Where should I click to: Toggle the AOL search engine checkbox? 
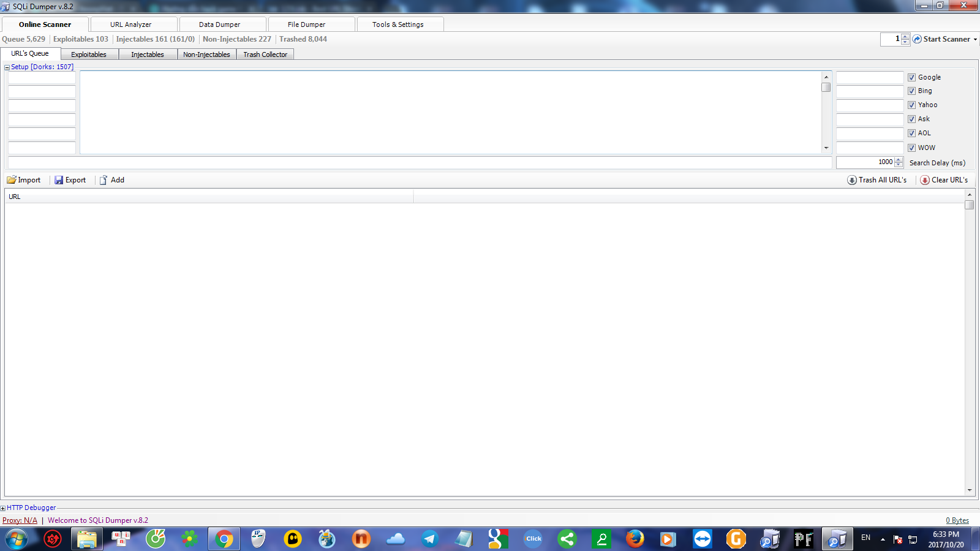[912, 133]
